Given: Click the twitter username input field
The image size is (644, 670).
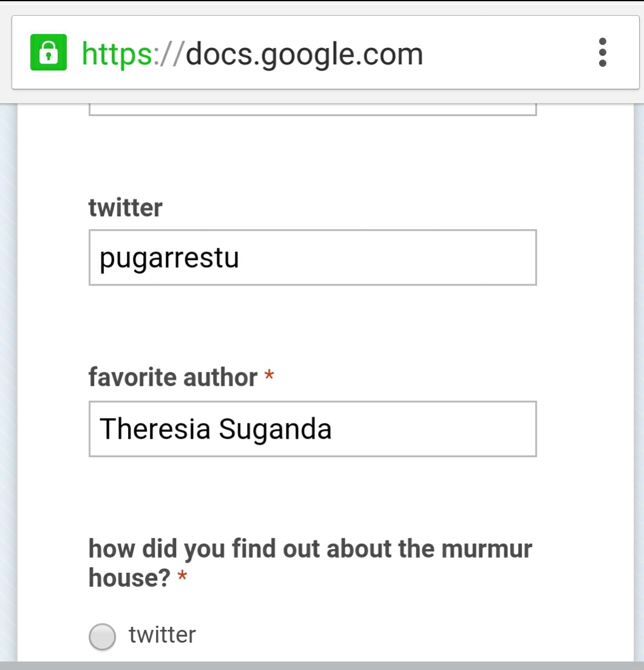Looking at the screenshot, I should [x=313, y=258].
